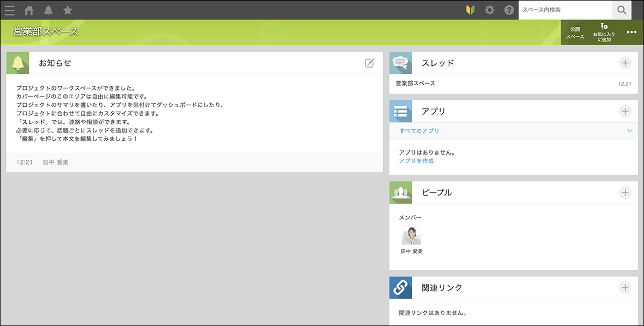This screenshot has height=326, width=644.
Task: Open the help question mark icon
Action: pos(509,10)
